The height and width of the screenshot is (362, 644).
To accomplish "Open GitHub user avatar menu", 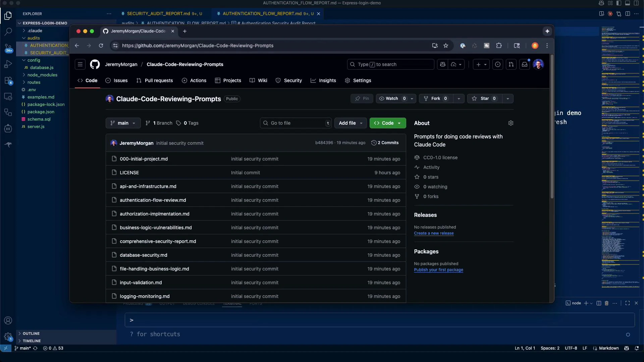I will [x=538, y=64].
